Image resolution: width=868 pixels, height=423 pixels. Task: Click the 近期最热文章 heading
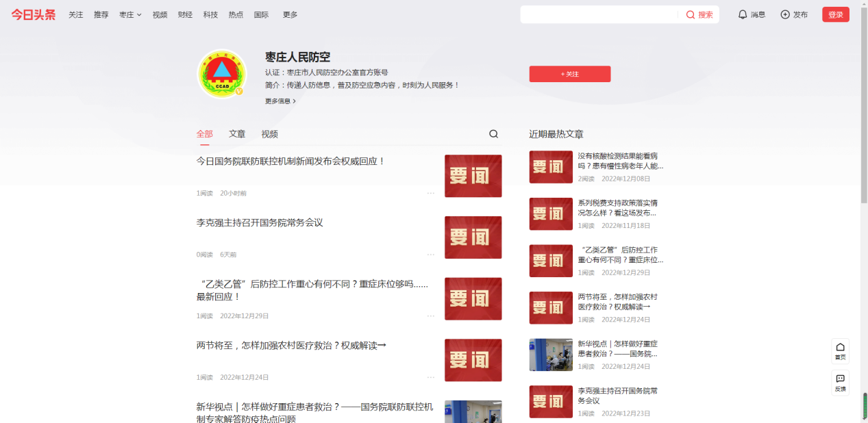[x=556, y=134]
